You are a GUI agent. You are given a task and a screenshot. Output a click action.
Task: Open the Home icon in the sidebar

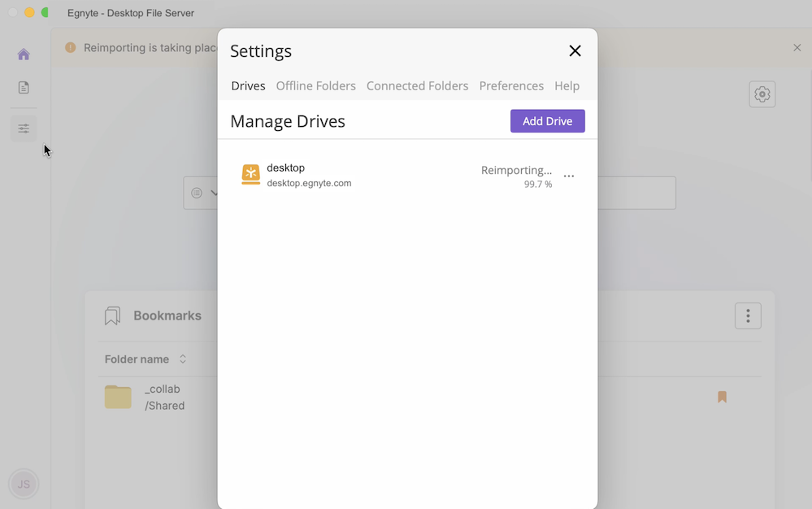point(24,54)
